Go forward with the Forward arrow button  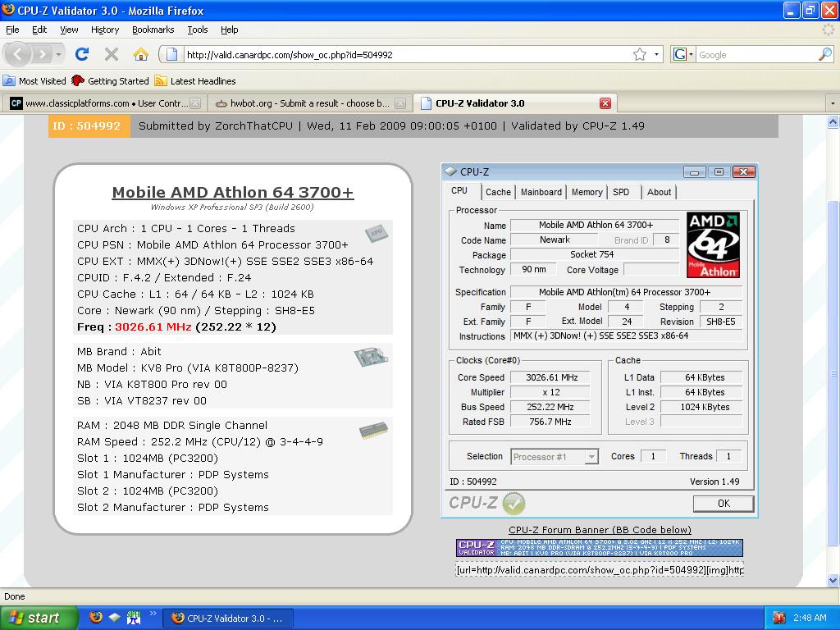(x=42, y=54)
